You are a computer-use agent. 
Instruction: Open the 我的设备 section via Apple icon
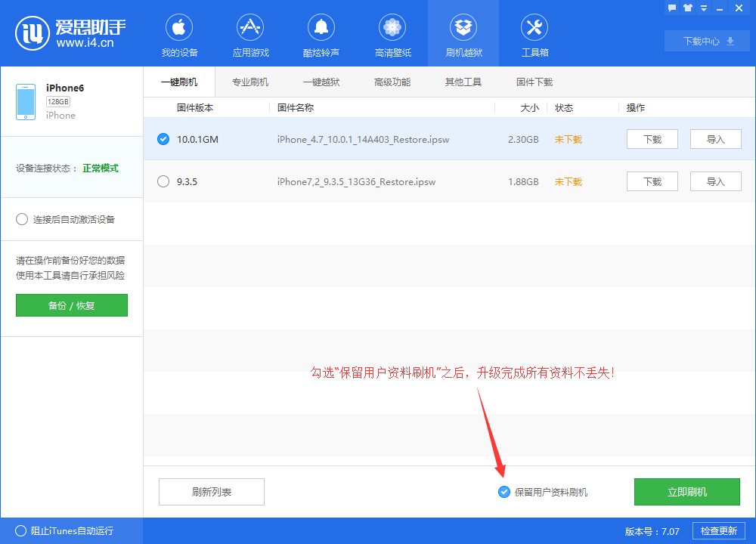[178, 34]
